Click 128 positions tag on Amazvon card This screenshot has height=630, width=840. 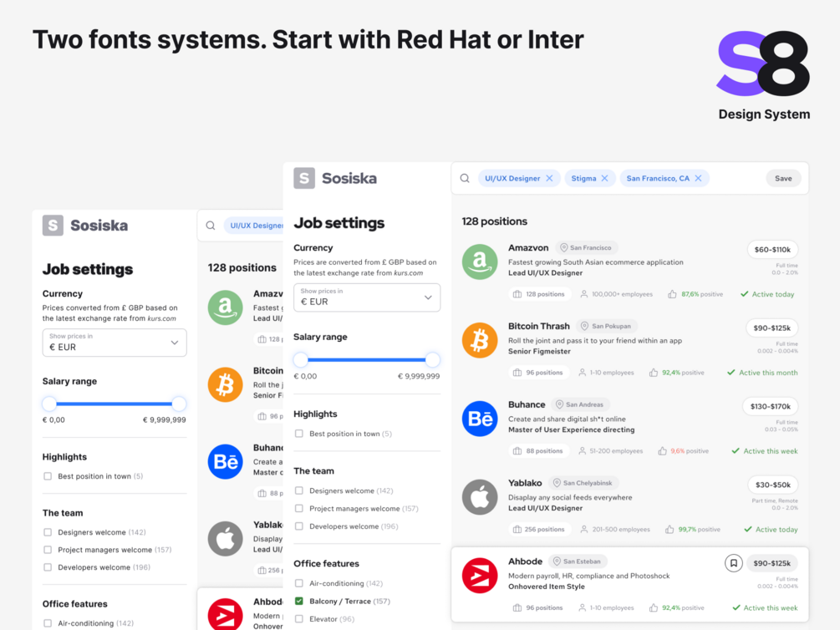[x=539, y=294]
